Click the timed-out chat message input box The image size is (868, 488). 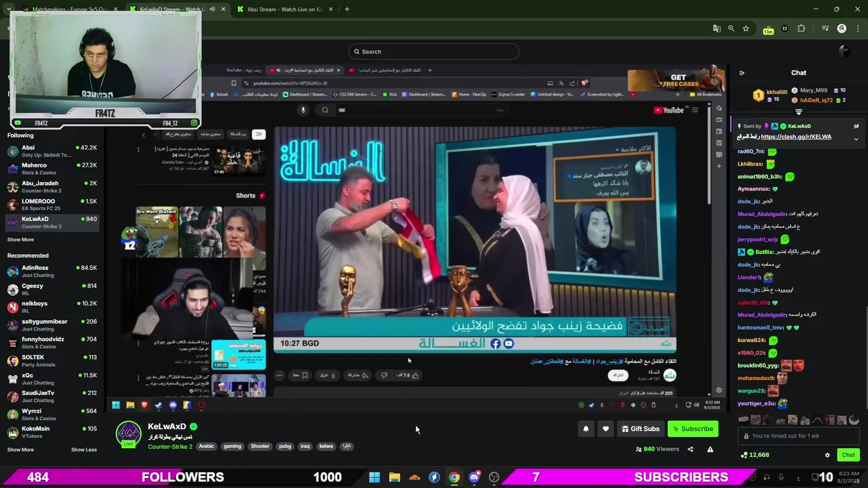[x=800, y=436]
